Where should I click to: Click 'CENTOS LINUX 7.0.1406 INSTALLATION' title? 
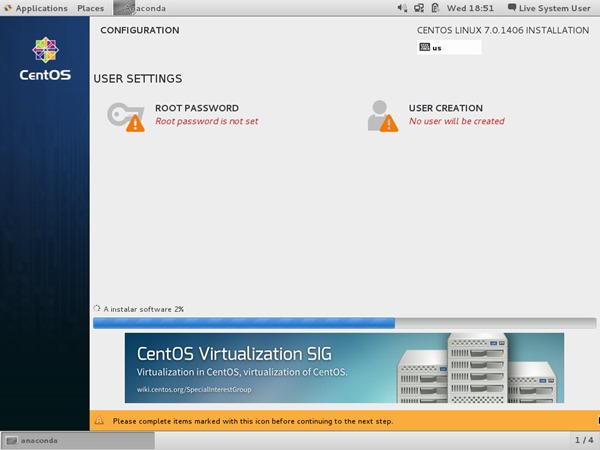[x=503, y=30]
